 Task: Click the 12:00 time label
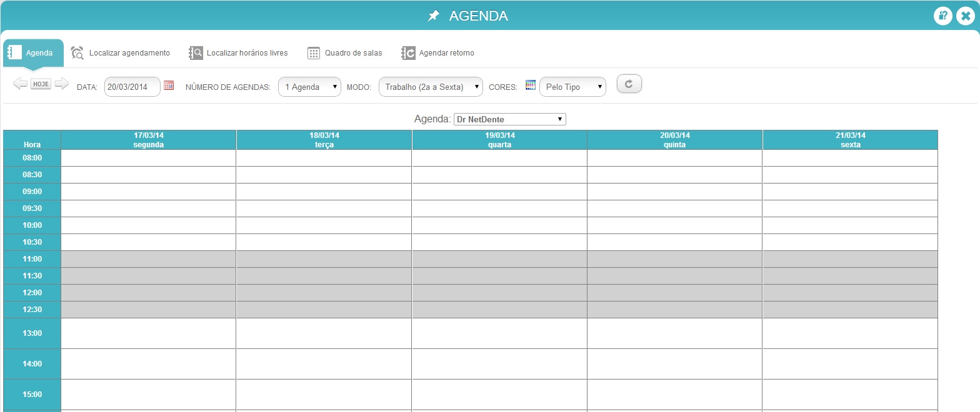[x=32, y=293]
